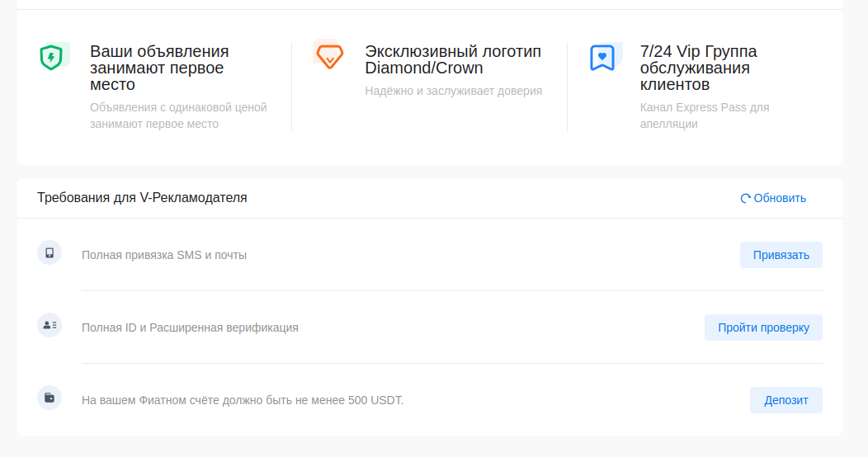
Task: Click the ID card verification icon
Action: [50, 325]
